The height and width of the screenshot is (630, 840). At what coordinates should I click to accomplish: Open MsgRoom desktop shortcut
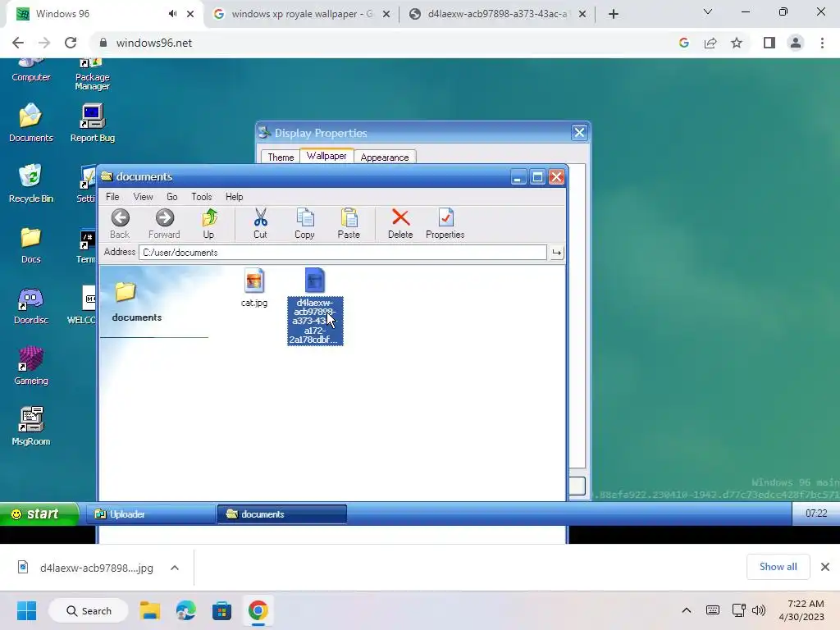31,427
